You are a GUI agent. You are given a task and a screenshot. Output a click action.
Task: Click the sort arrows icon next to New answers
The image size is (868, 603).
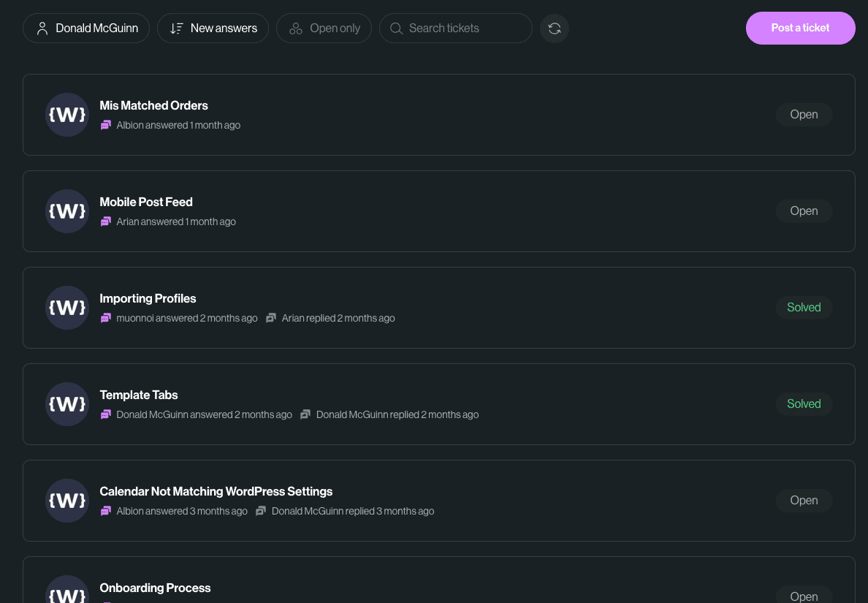[176, 28]
